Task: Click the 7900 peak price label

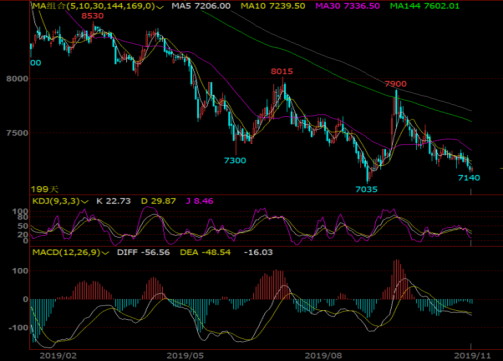Action: [396, 84]
